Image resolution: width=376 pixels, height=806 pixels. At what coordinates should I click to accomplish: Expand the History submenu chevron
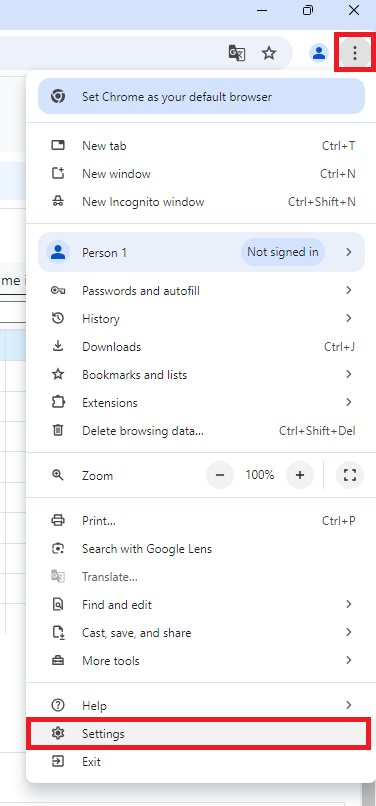click(349, 318)
